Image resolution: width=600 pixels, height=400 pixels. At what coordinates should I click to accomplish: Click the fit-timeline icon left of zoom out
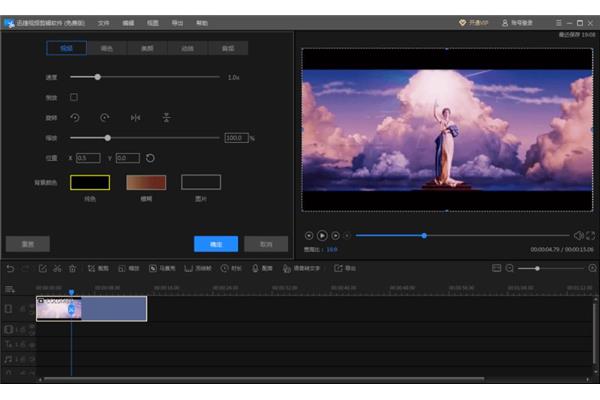pyautogui.click(x=496, y=268)
